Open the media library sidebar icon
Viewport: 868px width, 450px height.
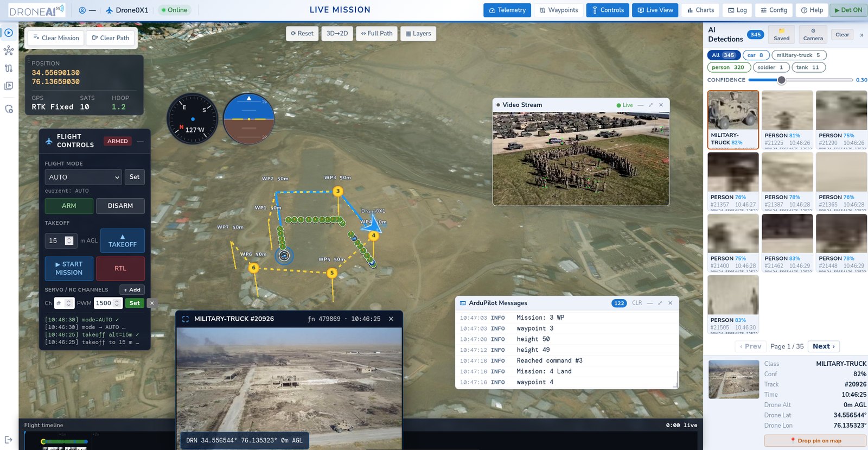click(9, 86)
